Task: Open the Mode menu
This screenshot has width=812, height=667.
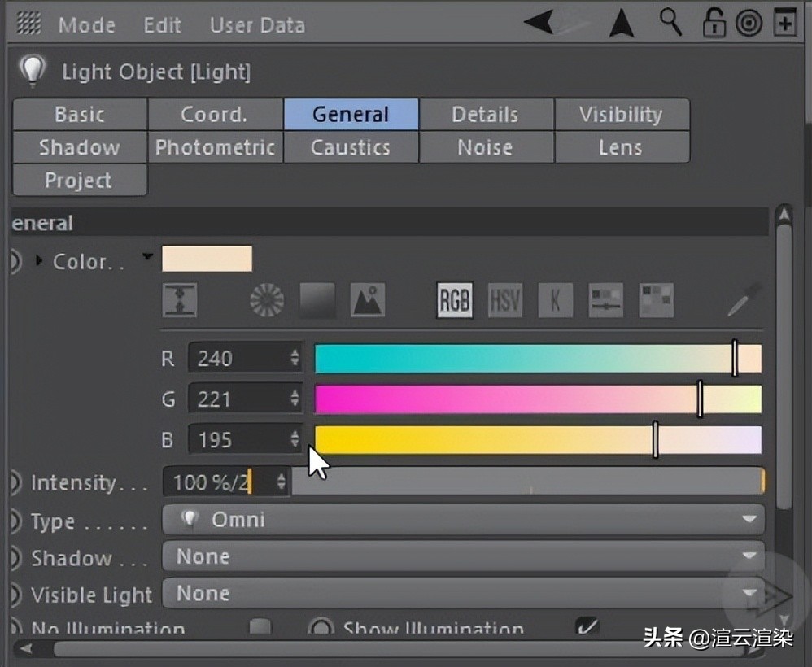Action: pyautogui.click(x=86, y=24)
